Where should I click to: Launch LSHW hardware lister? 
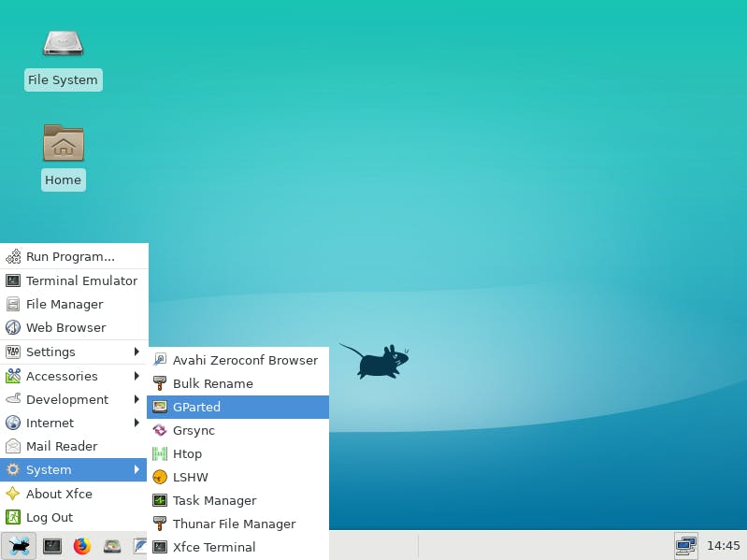coord(237,477)
